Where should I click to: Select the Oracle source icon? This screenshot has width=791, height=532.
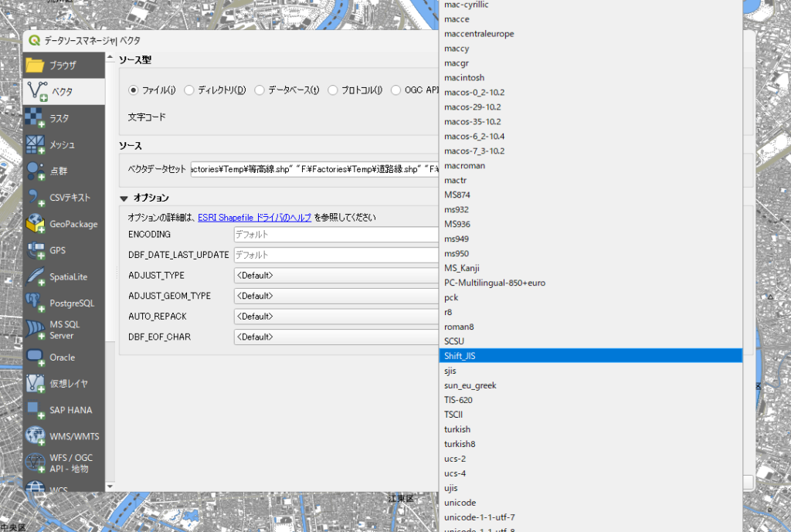36,357
